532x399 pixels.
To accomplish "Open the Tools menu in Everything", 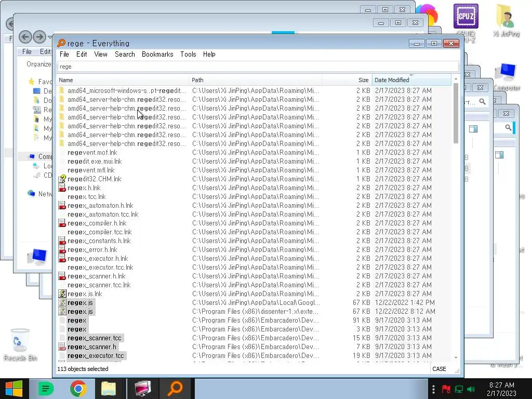I will coord(188,54).
